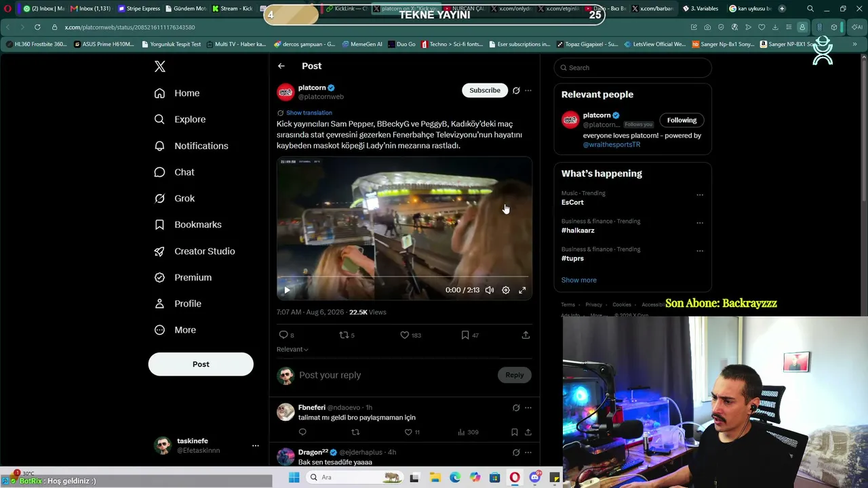
Task: Switch to the 3. Variables browser tab
Action: tap(701, 9)
